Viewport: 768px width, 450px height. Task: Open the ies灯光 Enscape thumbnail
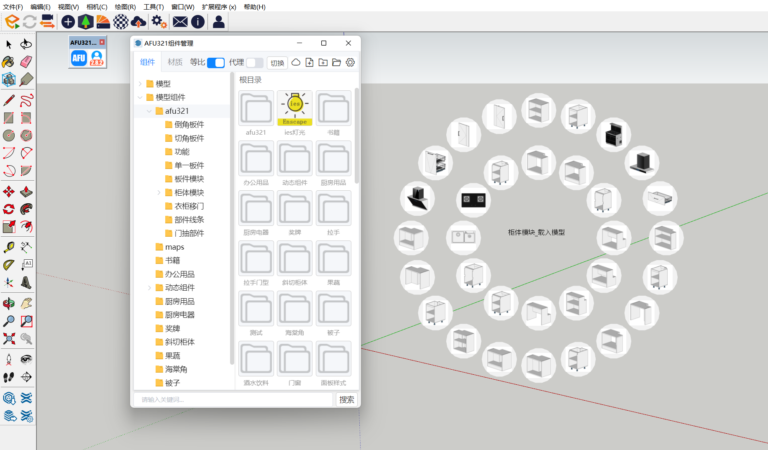(294, 112)
